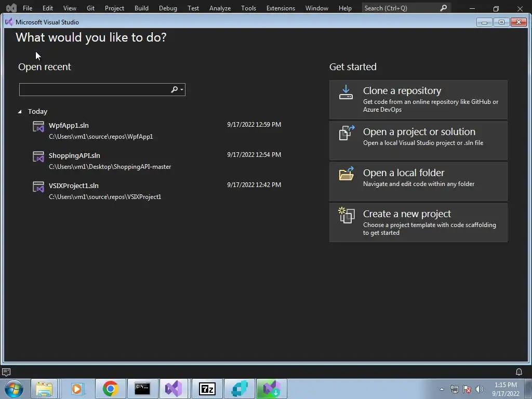Open the Help menu
This screenshot has width=532, height=399.
345,8
